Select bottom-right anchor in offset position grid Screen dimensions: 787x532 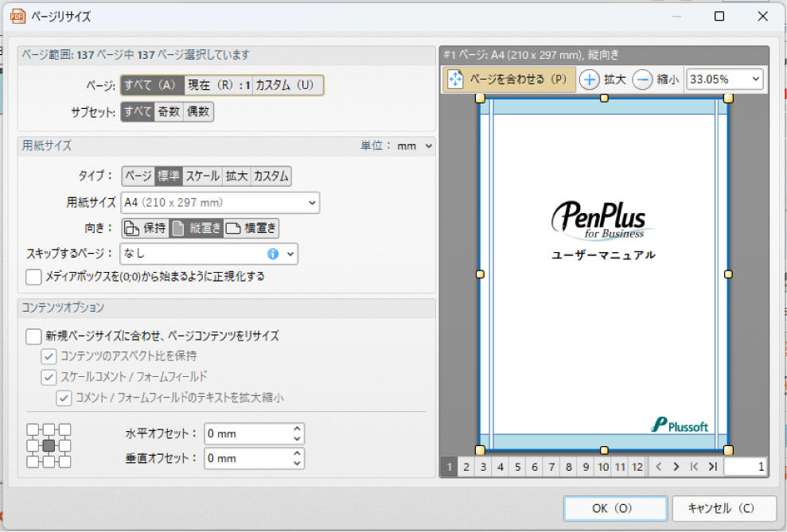(x=64, y=461)
